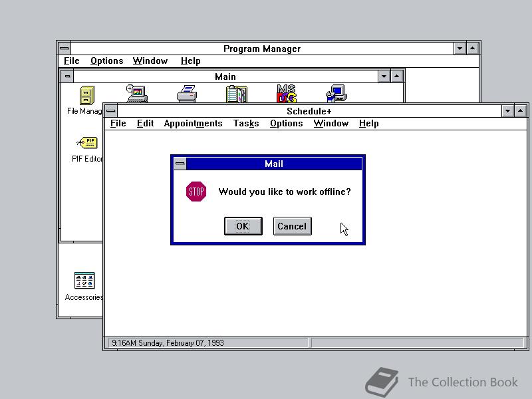Open the PIF Editor icon
Viewport: 532px width, 399px height.
click(x=88, y=142)
